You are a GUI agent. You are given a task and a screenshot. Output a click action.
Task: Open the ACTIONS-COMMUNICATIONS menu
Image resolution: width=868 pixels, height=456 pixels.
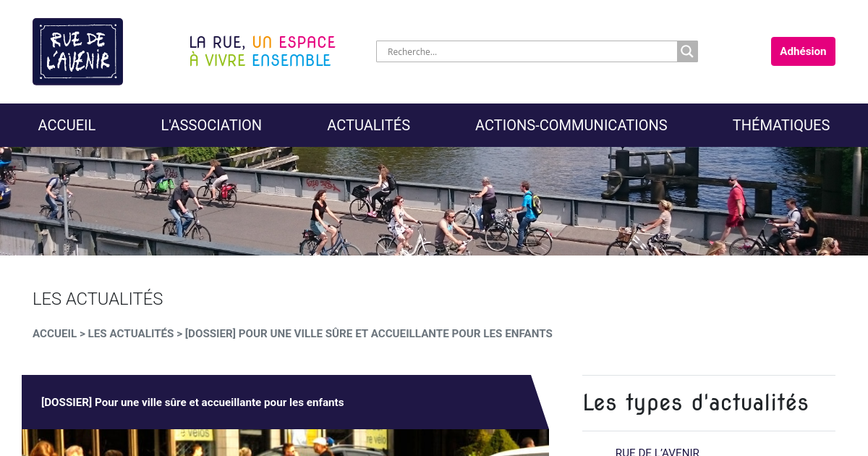pos(571,125)
